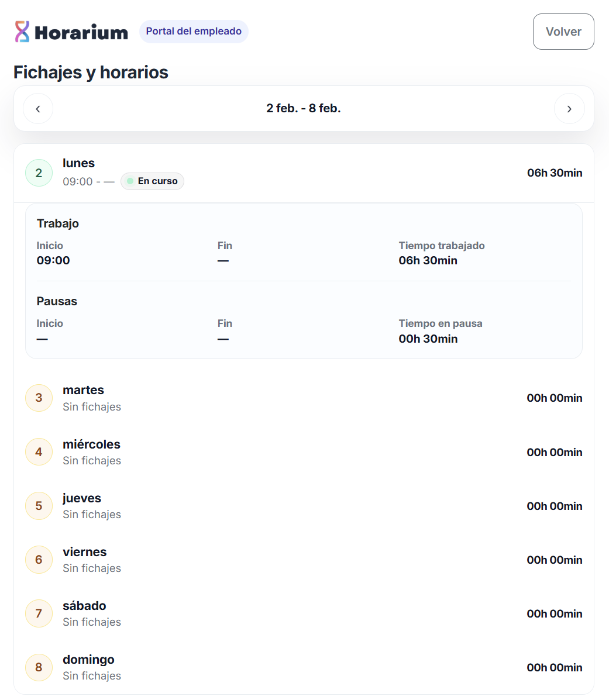Viewport: 609px width, 700px height.
Task: Click the day 4 circle badge
Action: click(39, 452)
